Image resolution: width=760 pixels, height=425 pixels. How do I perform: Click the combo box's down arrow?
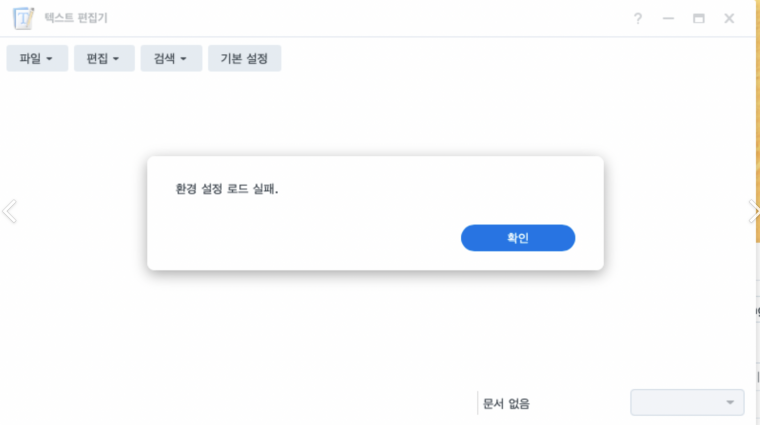click(x=730, y=402)
